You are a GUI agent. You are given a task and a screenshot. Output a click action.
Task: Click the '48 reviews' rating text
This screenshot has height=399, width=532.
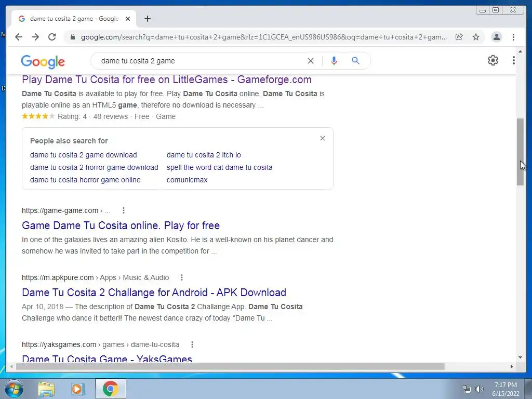pos(111,116)
